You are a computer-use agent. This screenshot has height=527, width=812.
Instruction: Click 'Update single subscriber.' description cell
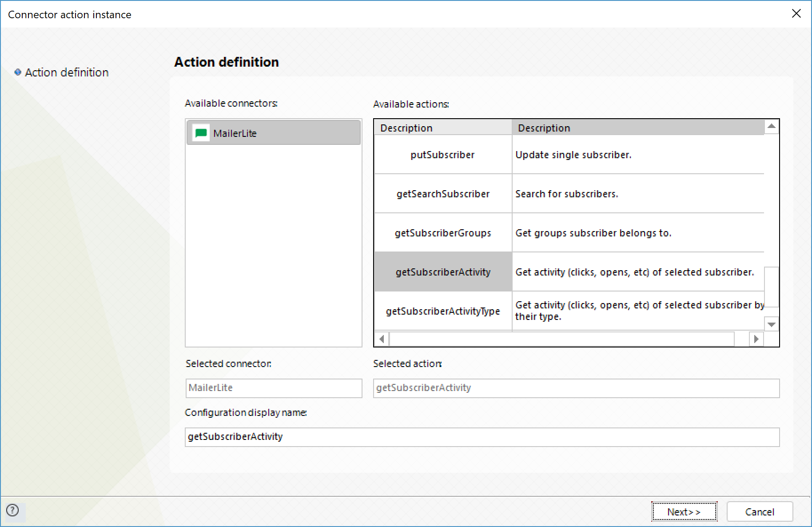click(638, 155)
